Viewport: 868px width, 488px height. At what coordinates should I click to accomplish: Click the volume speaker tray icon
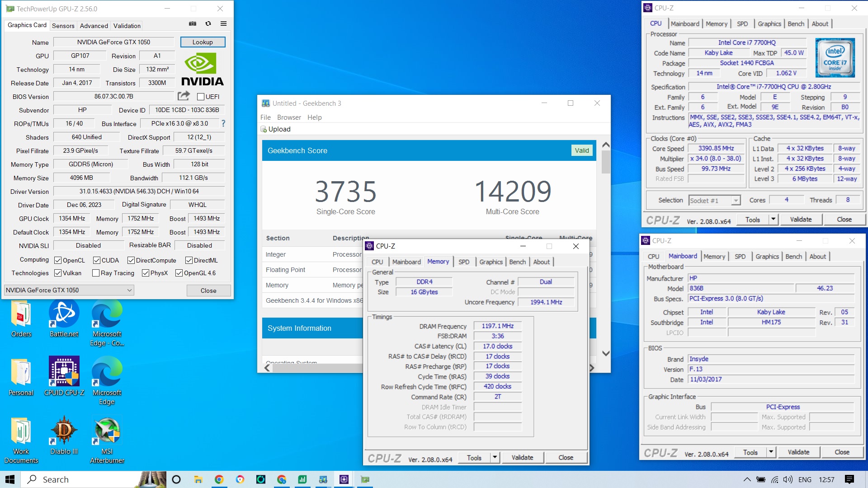point(788,479)
